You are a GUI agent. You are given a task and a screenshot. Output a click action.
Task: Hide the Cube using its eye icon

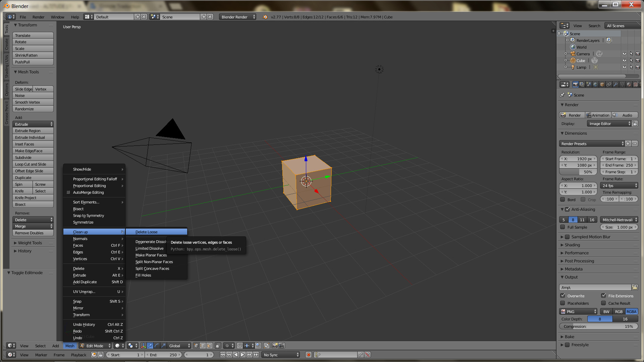624,61
